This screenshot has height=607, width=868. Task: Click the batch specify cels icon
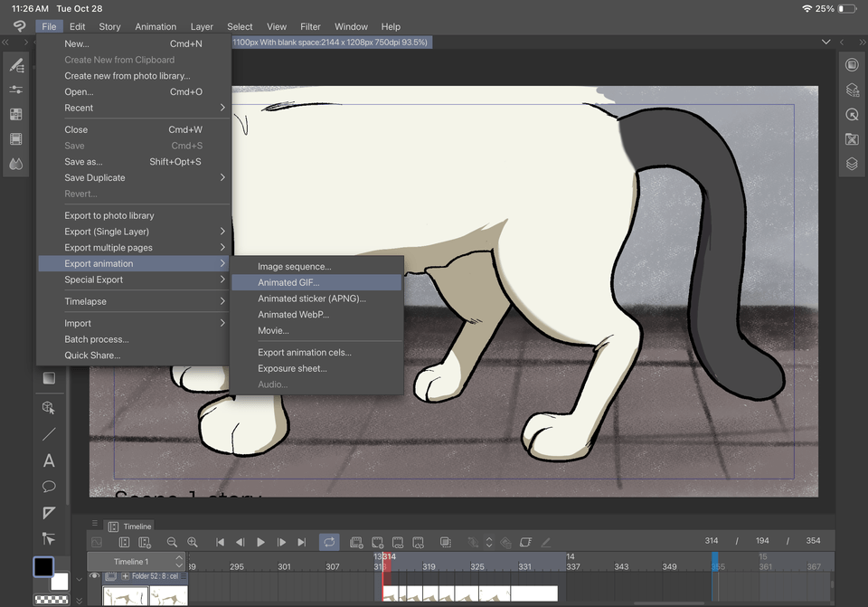pyautogui.click(x=418, y=542)
